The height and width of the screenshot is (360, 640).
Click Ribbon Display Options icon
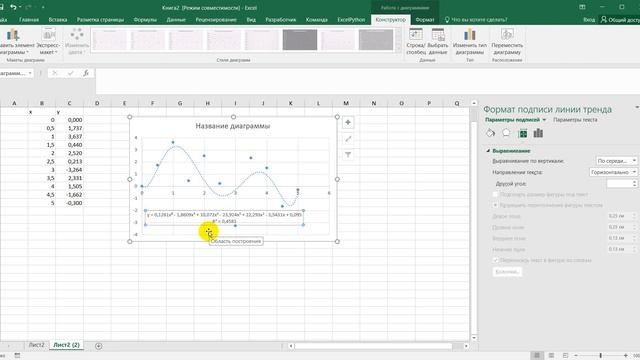pyautogui.click(x=582, y=7)
